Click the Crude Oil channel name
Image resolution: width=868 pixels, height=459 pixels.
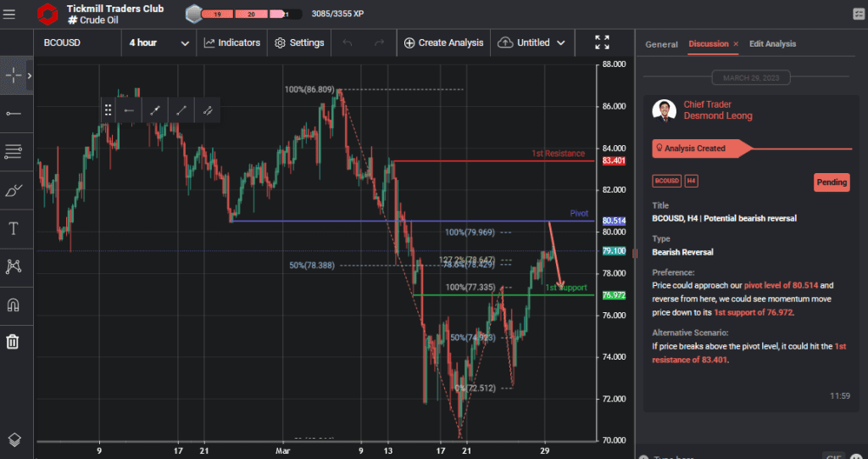[x=98, y=20]
